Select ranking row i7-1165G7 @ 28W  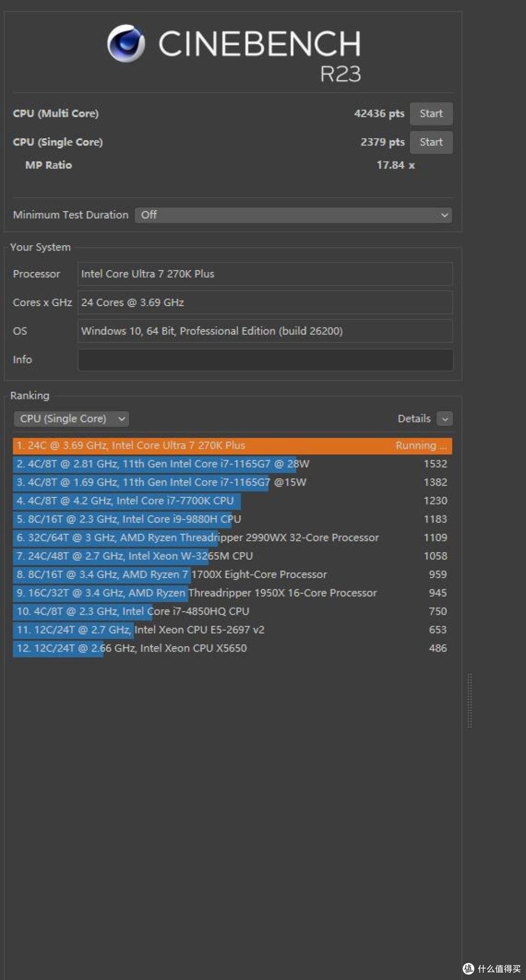[232, 464]
